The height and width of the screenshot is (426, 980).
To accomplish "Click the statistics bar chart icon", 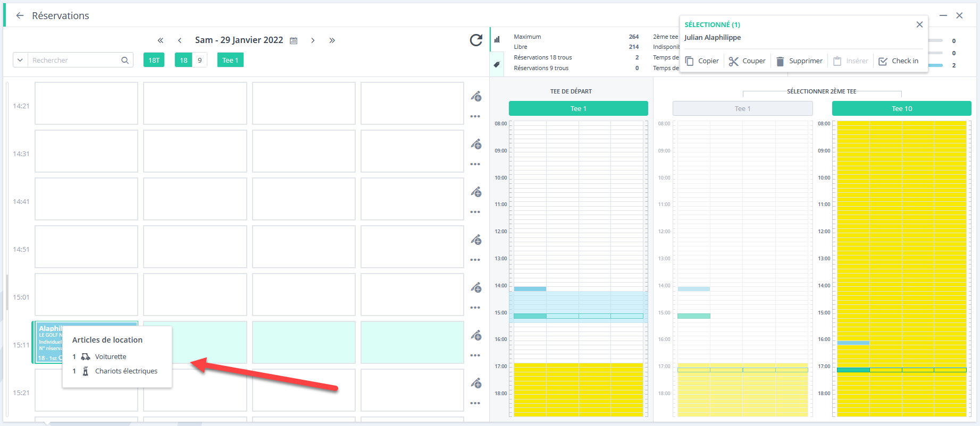I will pyautogui.click(x=497, y=39).
